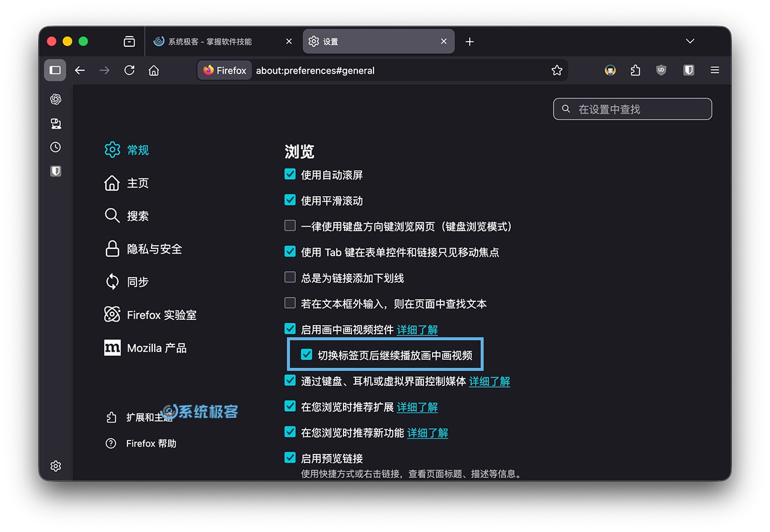Reload the current page
Viewport: 770px width, 532px height.
point(129,70)
